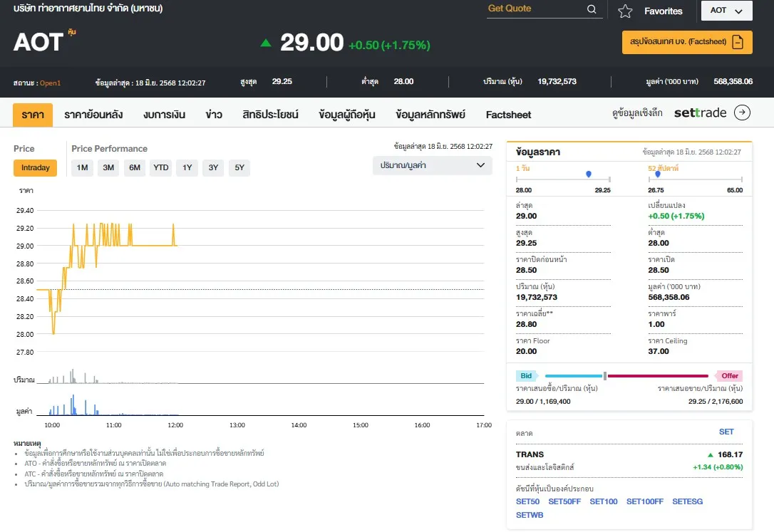Select the 5Y price performance range
Screen dimensions: 774x532
[x=239, y=168]
